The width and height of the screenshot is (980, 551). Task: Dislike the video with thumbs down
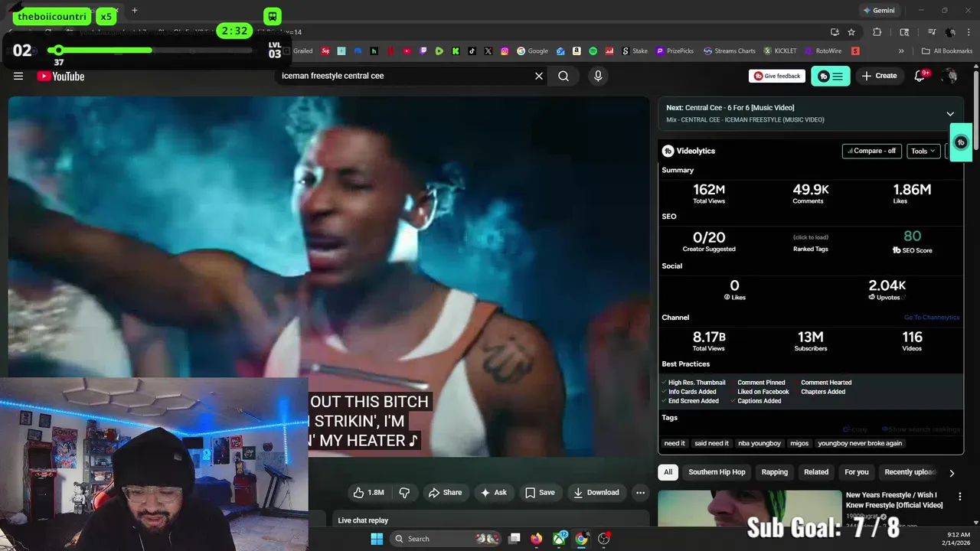point(404,492)
